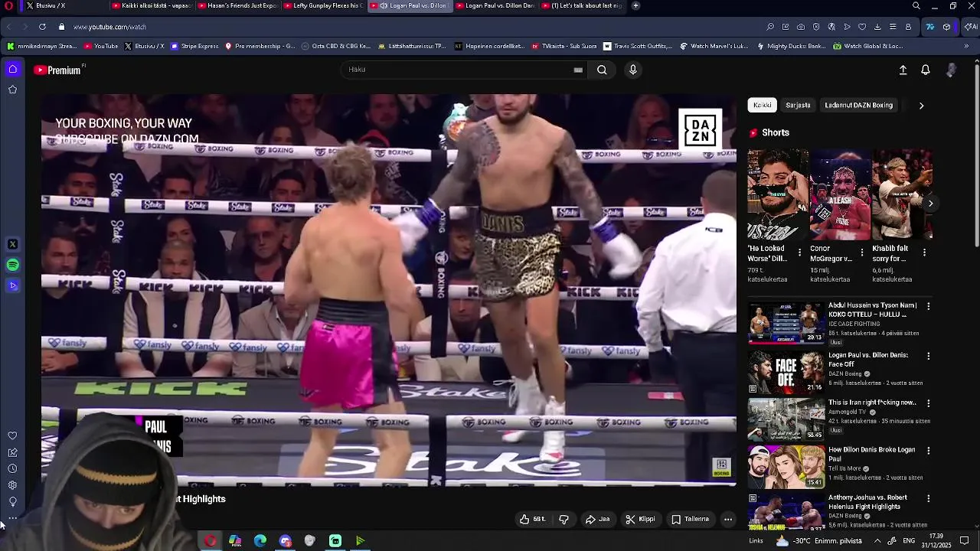Like the video with thumbs-up button
Image resolution: width=980 pixels, height=551 pixels.
pos(532,520)
